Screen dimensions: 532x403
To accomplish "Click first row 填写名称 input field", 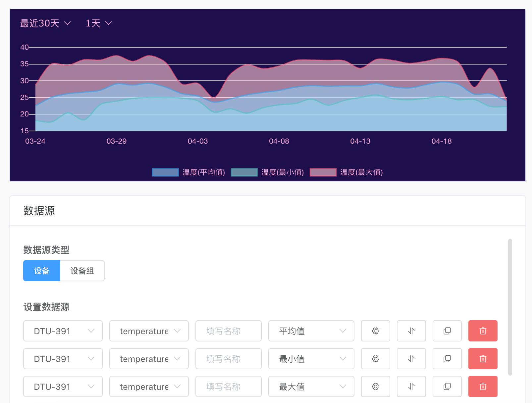I will [228, 331].
